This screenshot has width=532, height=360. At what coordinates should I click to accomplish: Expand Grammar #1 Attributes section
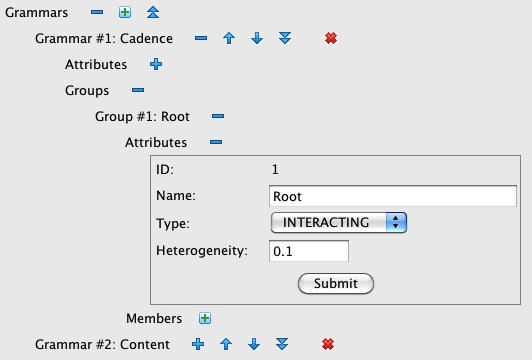tap(156, 64)
